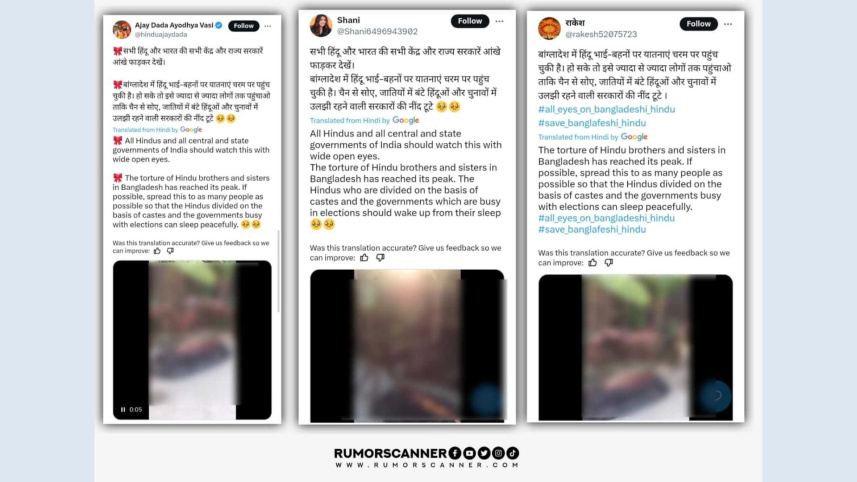
Task: Expand the three-dot menu on Ajay Dada's tweet
Action: [x=268, y=26]
